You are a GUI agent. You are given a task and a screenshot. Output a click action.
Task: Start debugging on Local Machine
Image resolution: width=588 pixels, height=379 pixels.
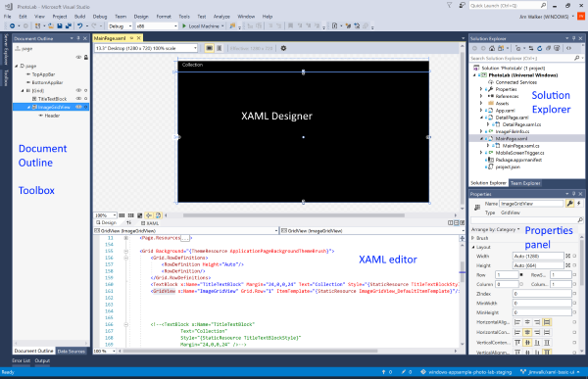click(x=203, y=25)
